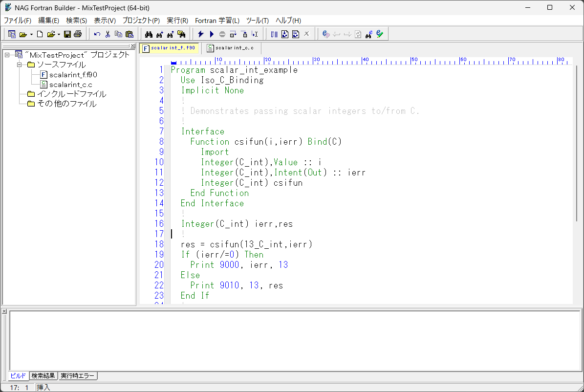Click the Undo arrow toolbar icon

[97, 34]
